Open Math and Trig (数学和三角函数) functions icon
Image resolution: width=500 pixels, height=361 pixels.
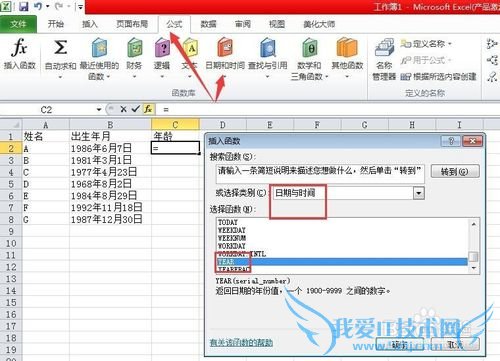pyautogui.click(x=310, y=47)
